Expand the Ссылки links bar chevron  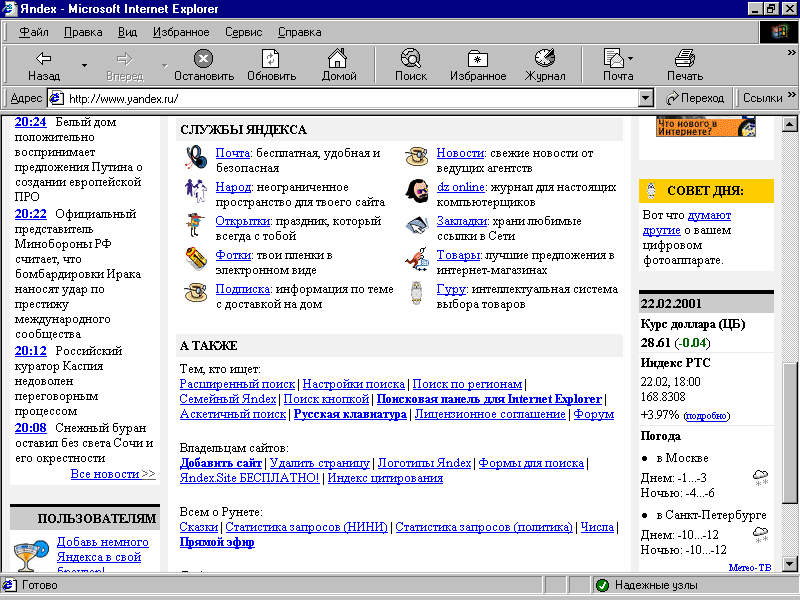pos(791,94)
